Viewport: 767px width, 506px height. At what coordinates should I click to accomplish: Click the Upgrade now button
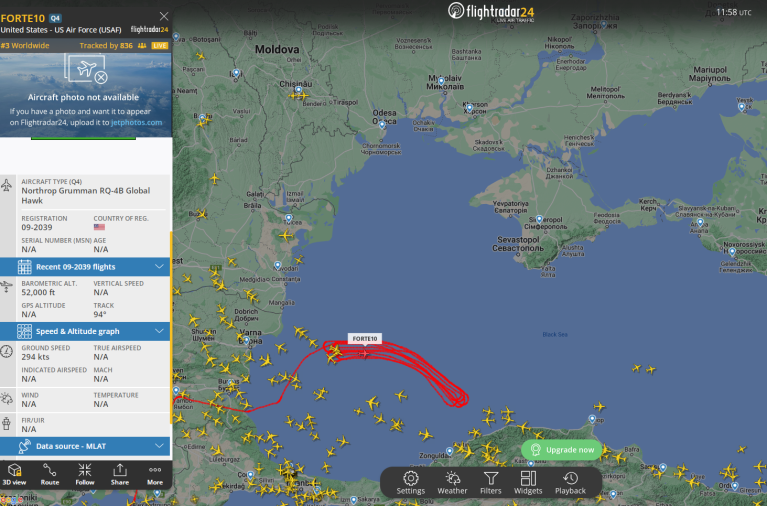(x=562, y=450)
